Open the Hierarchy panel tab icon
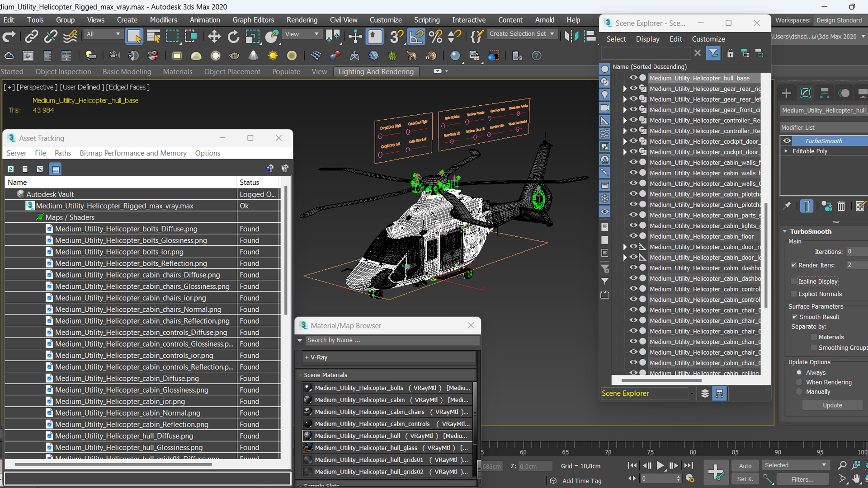868x488 pixels. pyautogui.click(x=825, y=93)
